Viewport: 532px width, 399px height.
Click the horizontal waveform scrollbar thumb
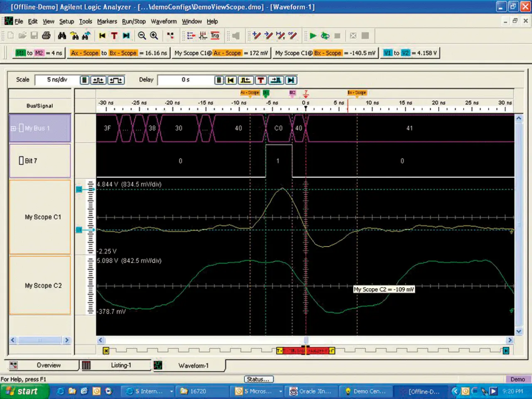click(306, 340)
